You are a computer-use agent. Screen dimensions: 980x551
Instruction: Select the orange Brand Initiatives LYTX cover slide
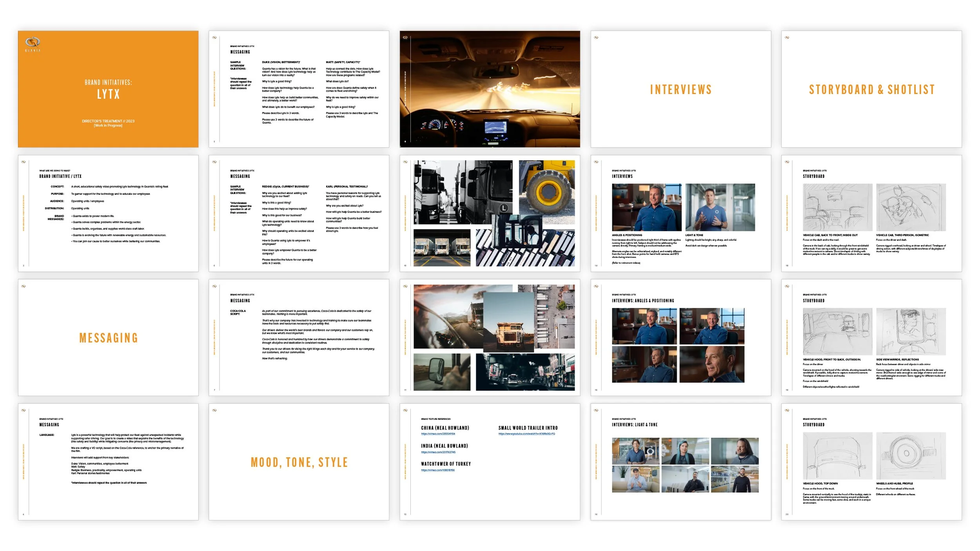[108, 89]
